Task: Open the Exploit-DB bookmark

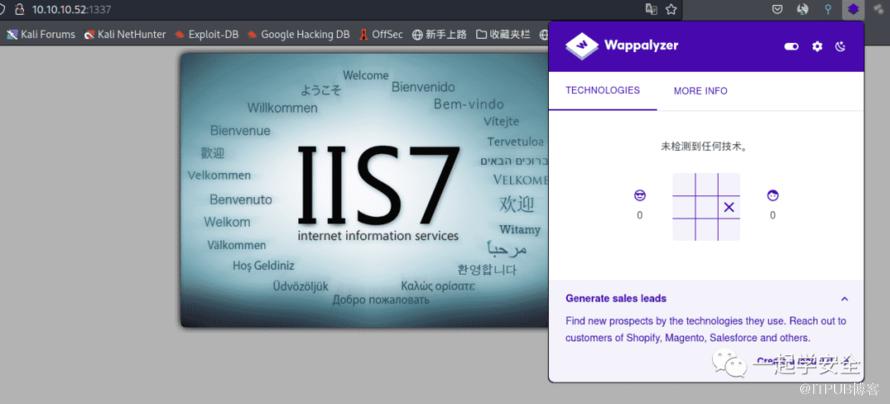Action: [207, 35]
